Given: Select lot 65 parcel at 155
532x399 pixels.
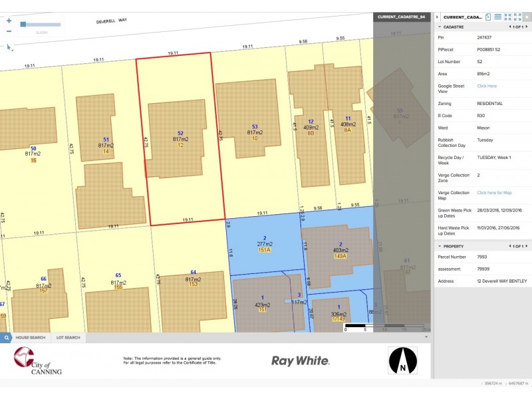Looking at the screenshot, I should pyautogui.click(x=118, y=281).
